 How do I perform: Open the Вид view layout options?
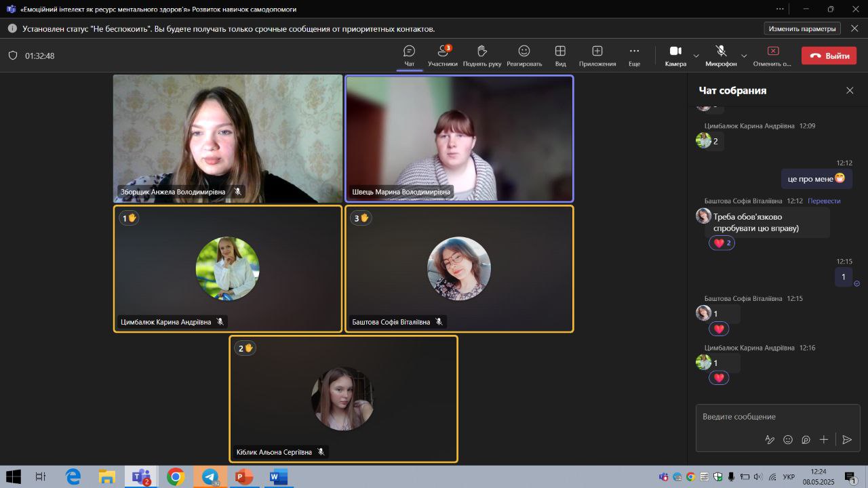(560, 56)
